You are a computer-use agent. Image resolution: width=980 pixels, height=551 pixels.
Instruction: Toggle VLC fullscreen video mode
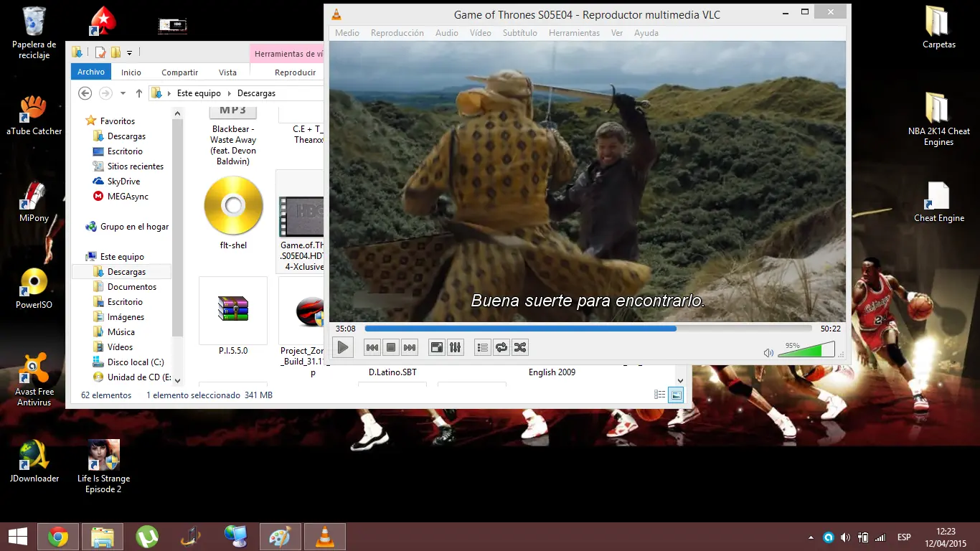(x=437, y=347)
